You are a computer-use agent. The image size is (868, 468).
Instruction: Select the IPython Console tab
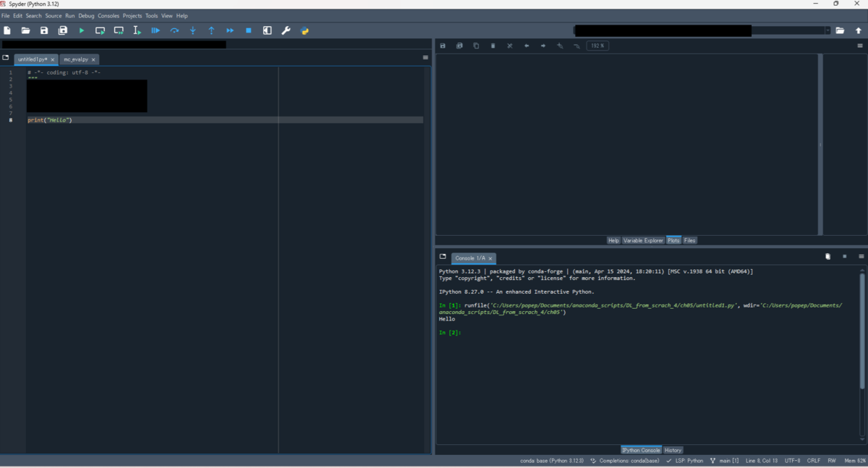coord(641,450)
